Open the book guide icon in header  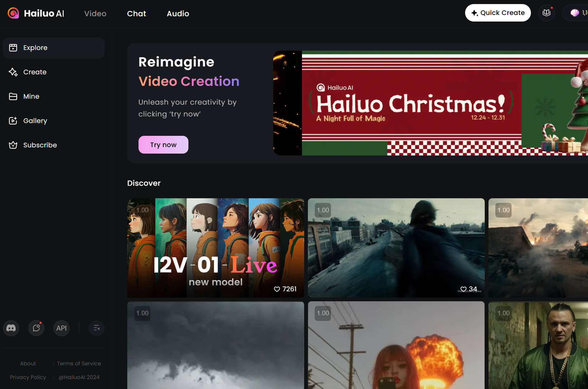pos(547,13)
